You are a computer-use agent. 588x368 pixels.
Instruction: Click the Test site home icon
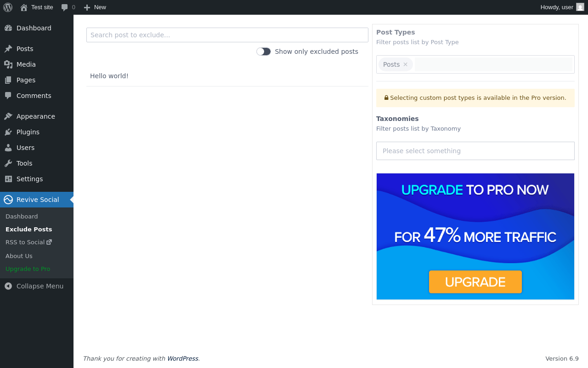pos(24,7)
